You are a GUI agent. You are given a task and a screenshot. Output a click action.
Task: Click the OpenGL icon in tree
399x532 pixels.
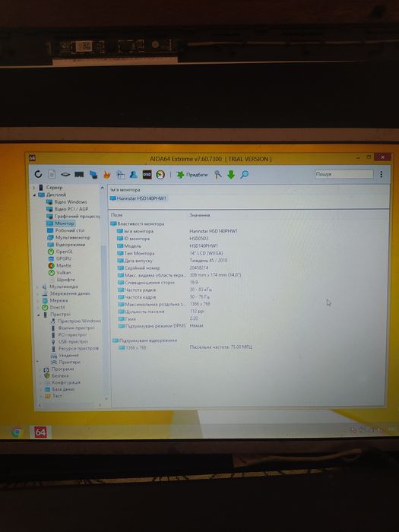(51, 252)
